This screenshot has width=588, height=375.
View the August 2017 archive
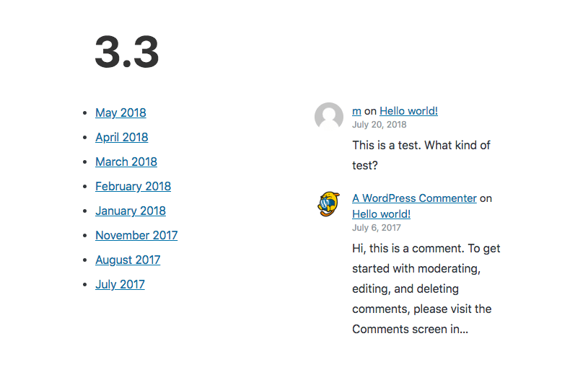pyautogui.click(x=128, y=260)
